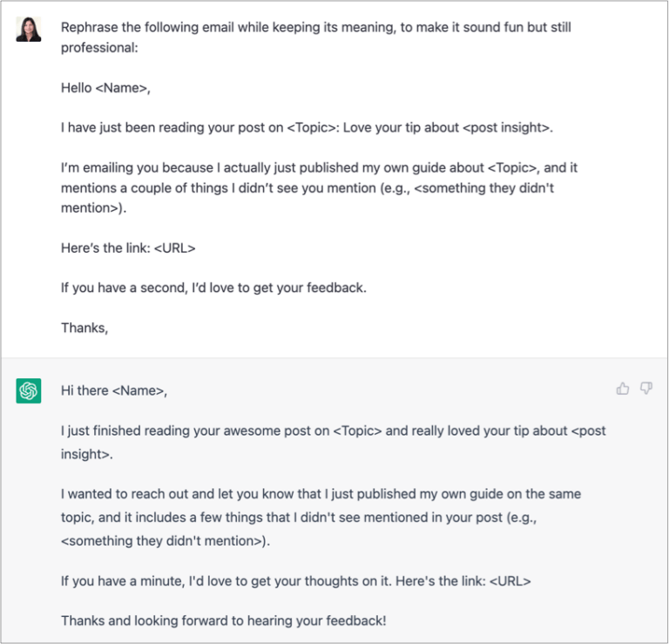Click the thumbs down icon on the response
Image resolution: width=669 pixels, height=644 pixels.
646,389
